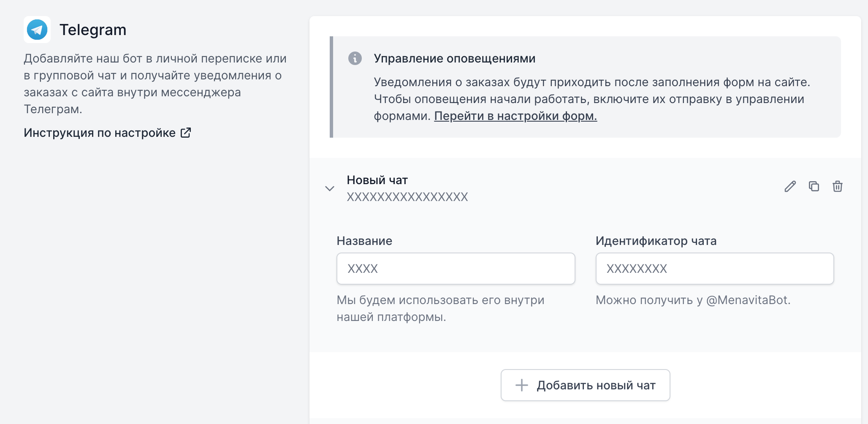Open the external link icon next to Инструкция по настройке
868x424 pixels.
tap(186, 133)
